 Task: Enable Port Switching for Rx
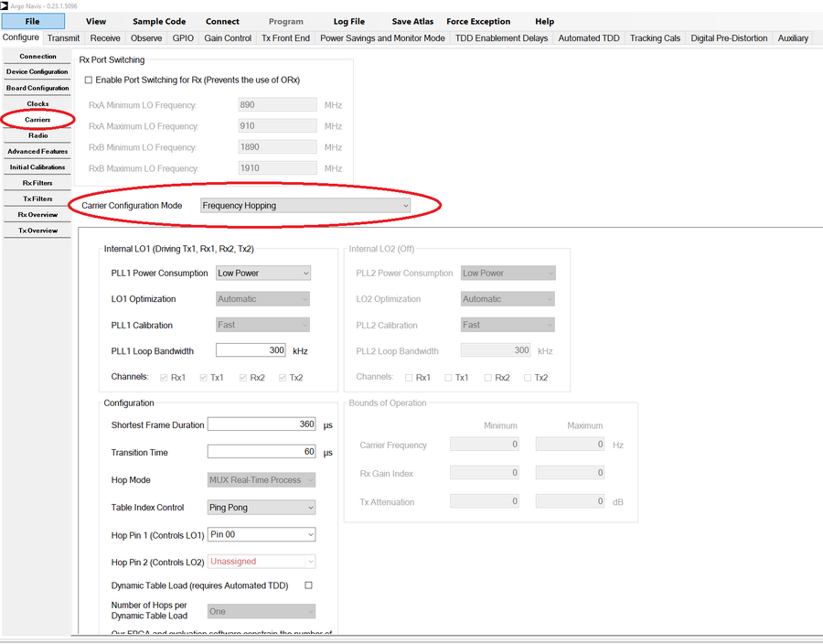[x=87, y=80]
